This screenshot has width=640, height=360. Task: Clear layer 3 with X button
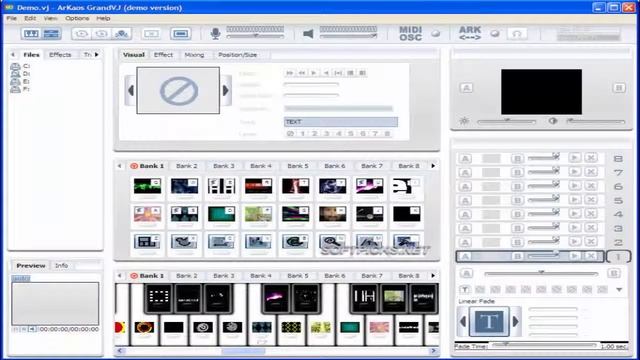click(x=591, y=228)
